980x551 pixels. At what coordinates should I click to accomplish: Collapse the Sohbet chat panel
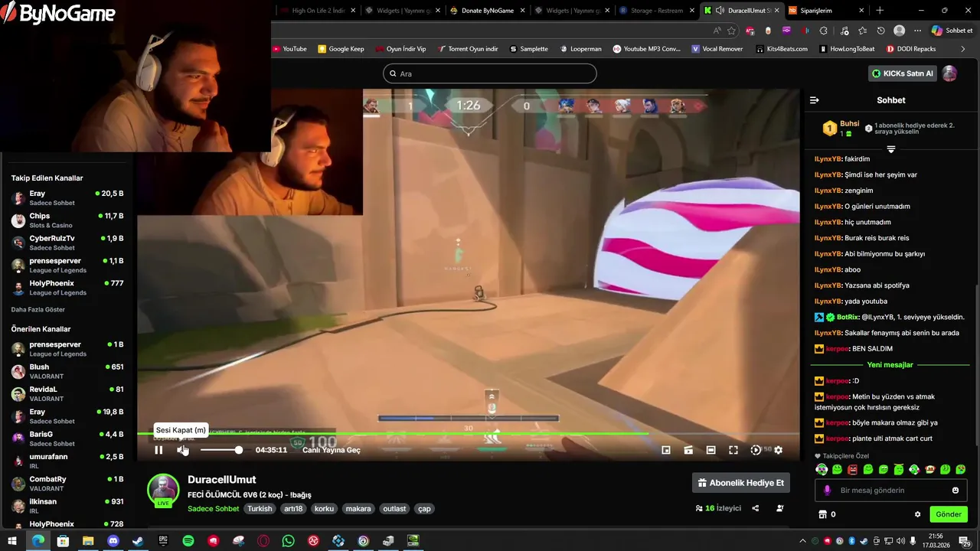(x=815, y=100)
